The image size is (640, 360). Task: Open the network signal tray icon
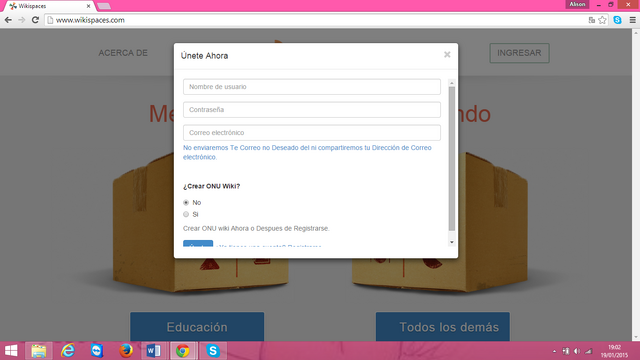click(588, 351)
